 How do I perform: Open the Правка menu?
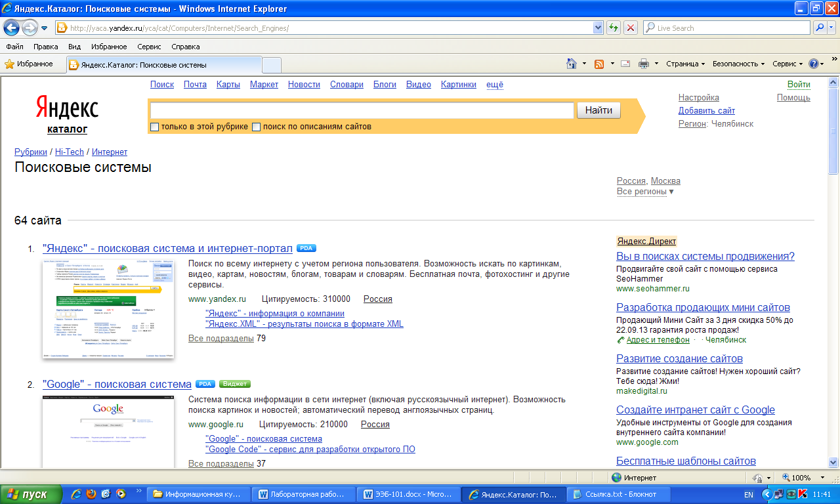46,47
